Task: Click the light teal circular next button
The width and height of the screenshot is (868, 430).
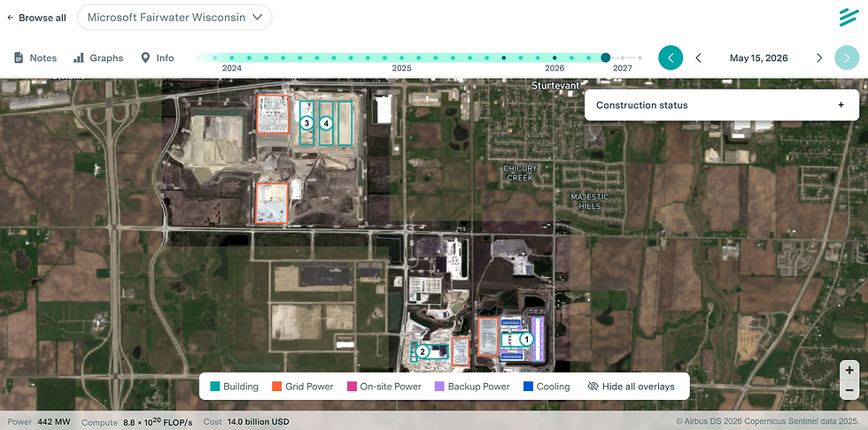Action: pyautogui.click(x=847, y=58)
